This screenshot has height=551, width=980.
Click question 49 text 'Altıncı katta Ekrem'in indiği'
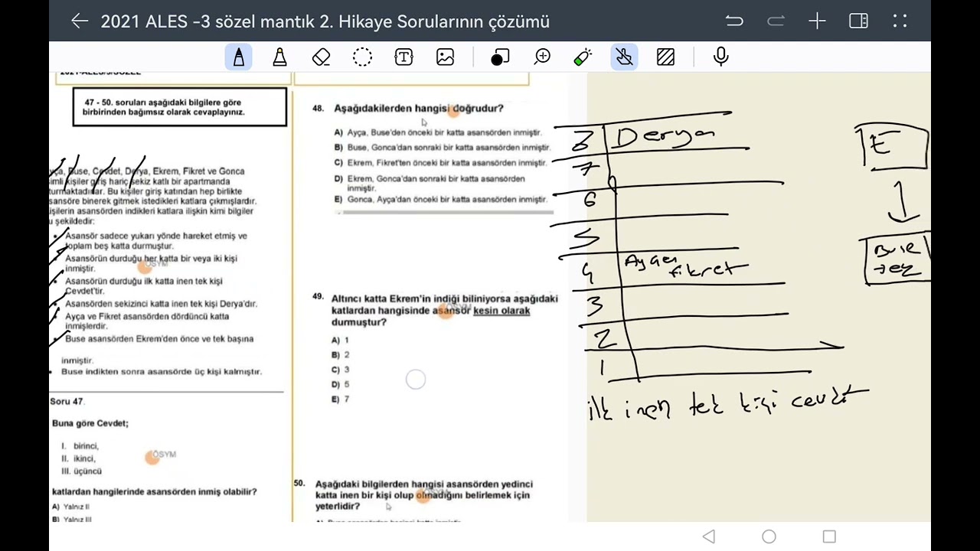point(444,310)
